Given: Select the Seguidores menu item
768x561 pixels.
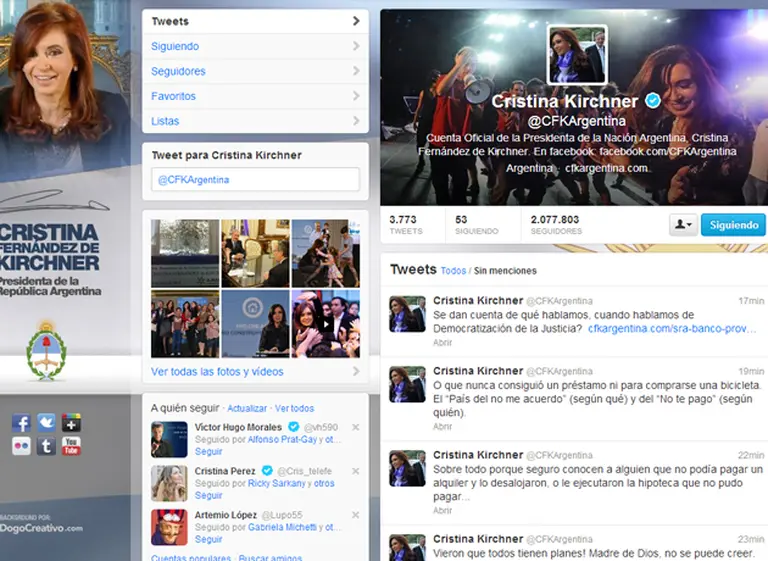Looking at the screenshot, I should tap(178, 71).
